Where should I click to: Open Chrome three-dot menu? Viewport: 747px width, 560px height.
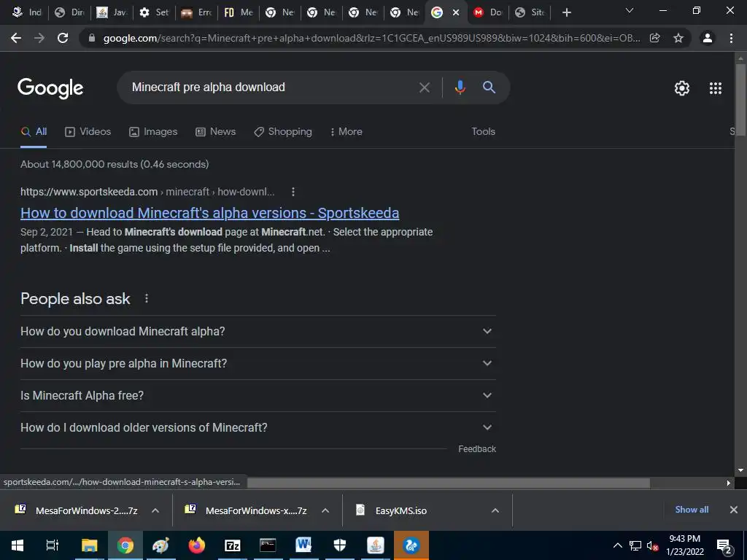coord(731,38)
